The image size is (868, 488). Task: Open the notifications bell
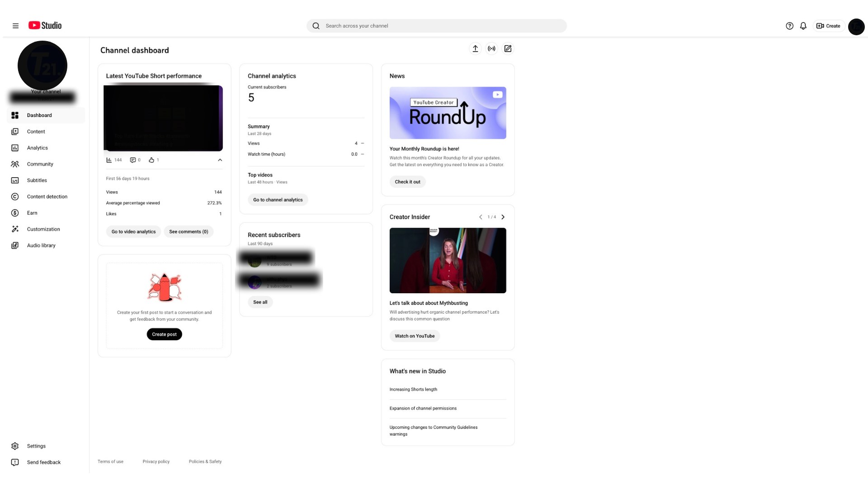[803, 26]
